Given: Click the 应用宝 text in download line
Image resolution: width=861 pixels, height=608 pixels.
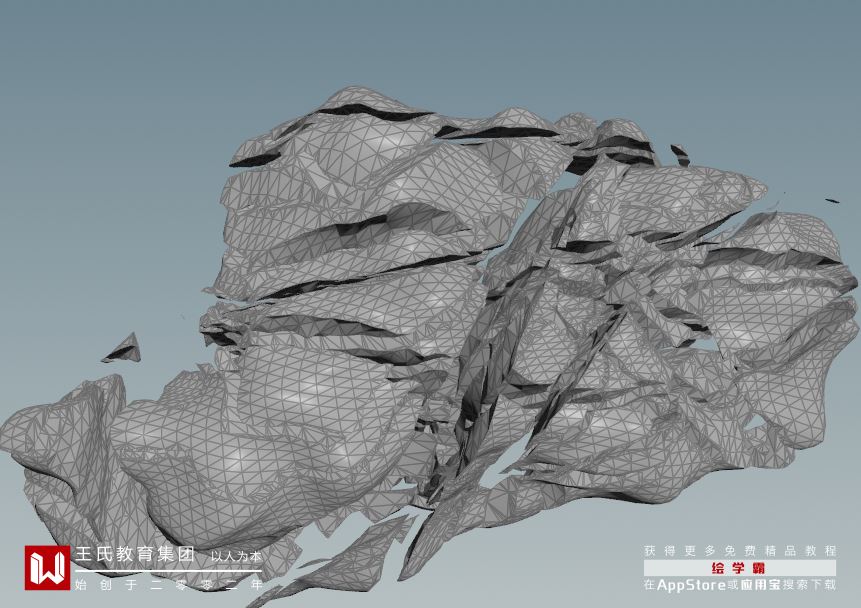Looking at the screenshot, I should pos(760,585).
